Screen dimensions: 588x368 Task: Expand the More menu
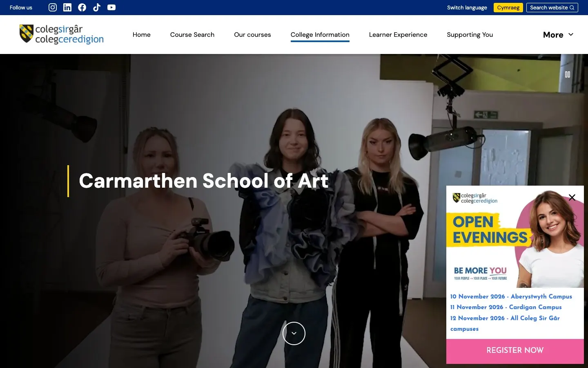(x=558, y=35)
